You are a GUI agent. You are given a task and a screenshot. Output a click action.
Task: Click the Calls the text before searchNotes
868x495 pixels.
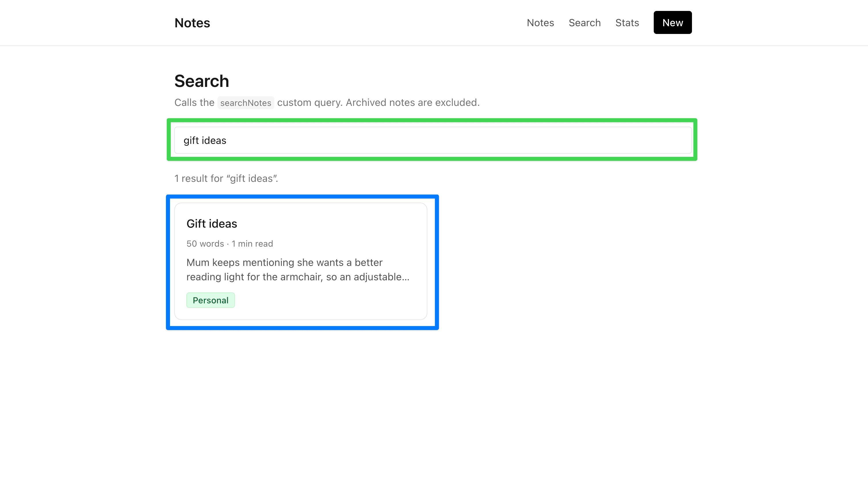(194, 102)
